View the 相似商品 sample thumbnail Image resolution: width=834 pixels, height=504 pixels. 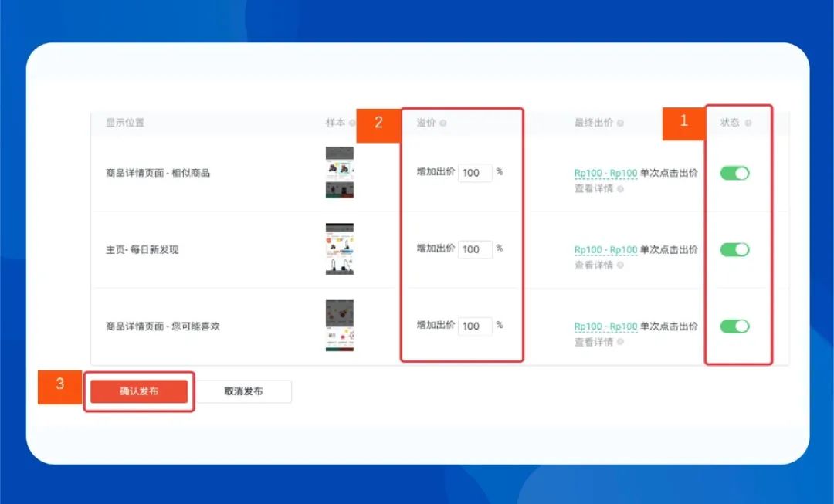[x=339, y=172]
